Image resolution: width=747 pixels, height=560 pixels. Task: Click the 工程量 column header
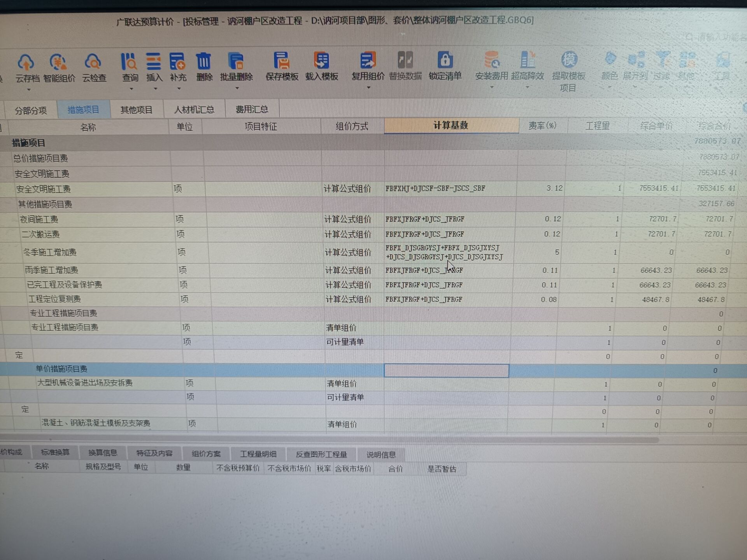(x=597, y=126)
